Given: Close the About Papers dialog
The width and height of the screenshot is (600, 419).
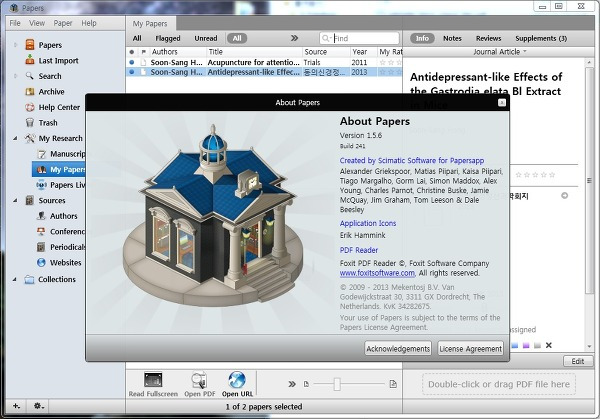Looking at the screenshot, I should [x=502, y=103].
